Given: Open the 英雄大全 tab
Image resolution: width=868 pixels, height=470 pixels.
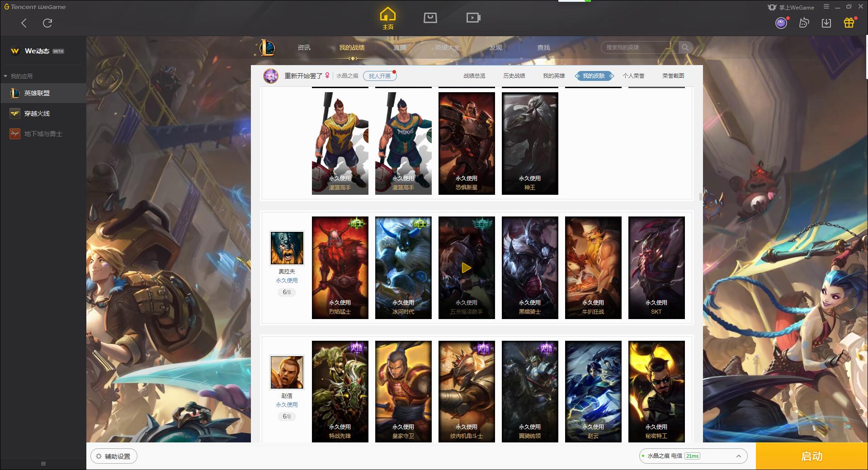Looking at the screenshot, I should [x=448, y=47].
